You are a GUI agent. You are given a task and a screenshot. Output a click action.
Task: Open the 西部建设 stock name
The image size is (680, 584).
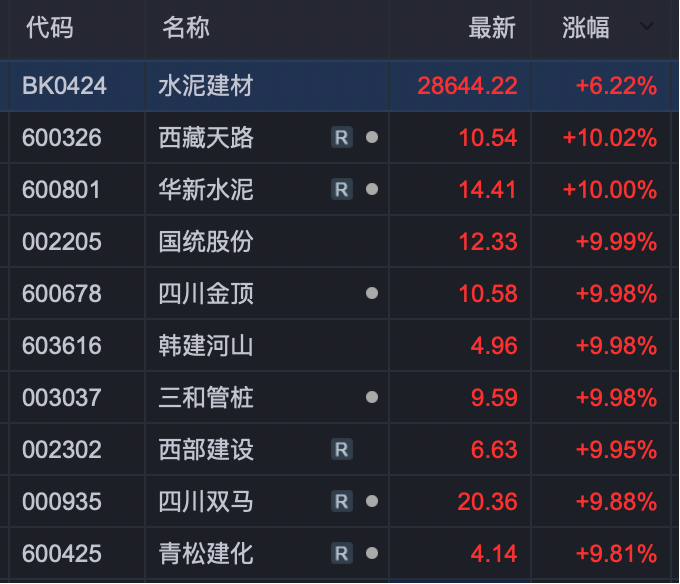pyautogui.click(x=206, y=450)
